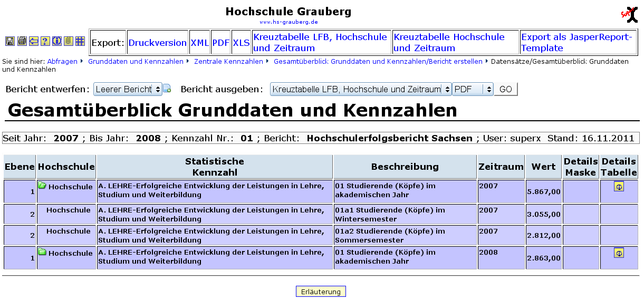Image resolution: width=644 pixels, height=300 pixels.
Task: Click the Hochschule column header
Action: 66,167
